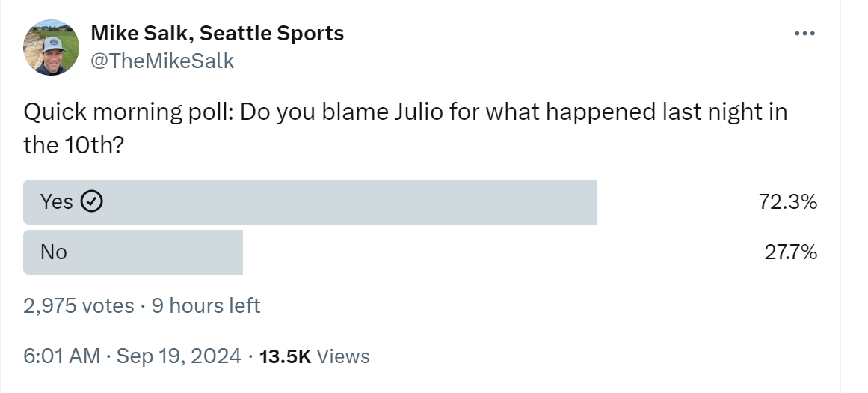This screenshot has height=393, width=868.
Task: Click 'the 10th?' on the second line
Action: click(x=73, y=145)
